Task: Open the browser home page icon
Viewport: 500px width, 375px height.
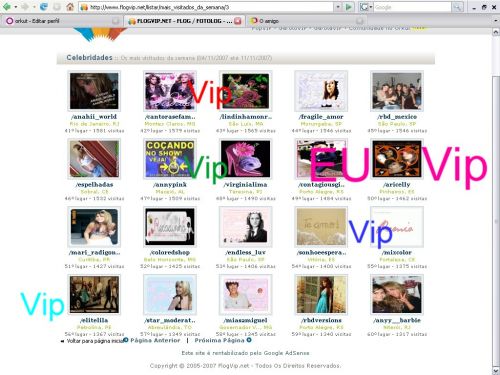Action: [70, 7]
